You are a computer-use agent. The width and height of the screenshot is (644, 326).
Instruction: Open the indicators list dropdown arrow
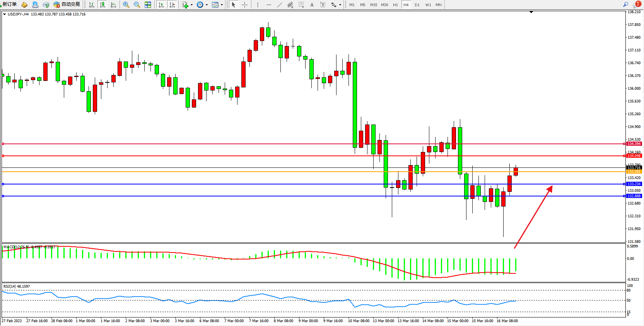coord(191,5)
